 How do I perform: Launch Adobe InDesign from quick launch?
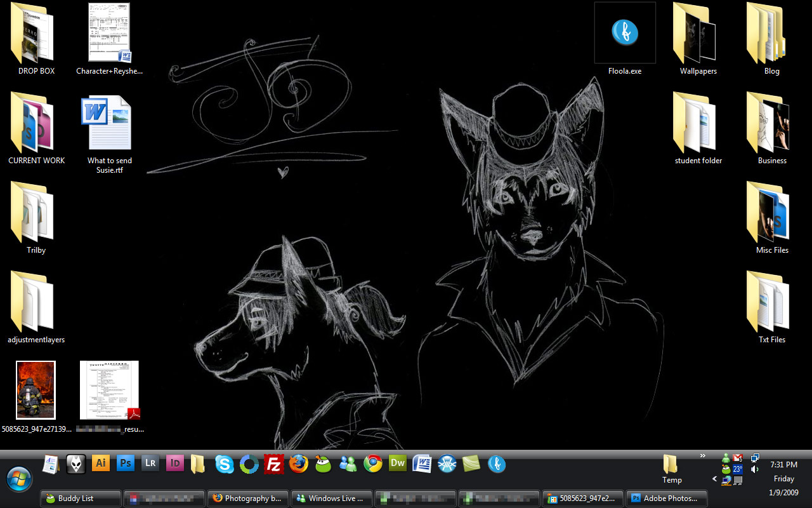tap(175, 463)
